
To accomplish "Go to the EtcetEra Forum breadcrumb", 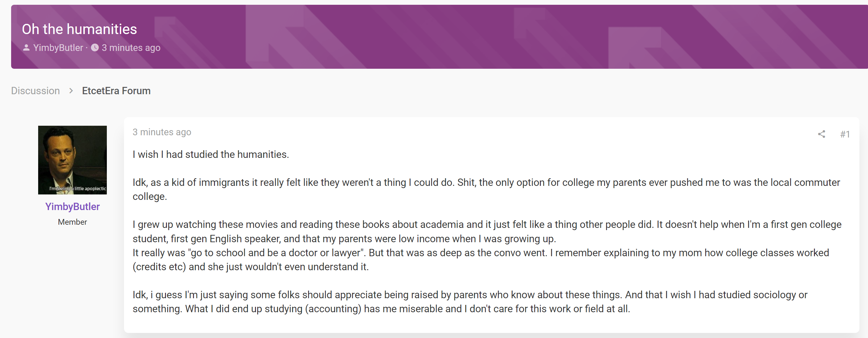I will coord(116,91).
